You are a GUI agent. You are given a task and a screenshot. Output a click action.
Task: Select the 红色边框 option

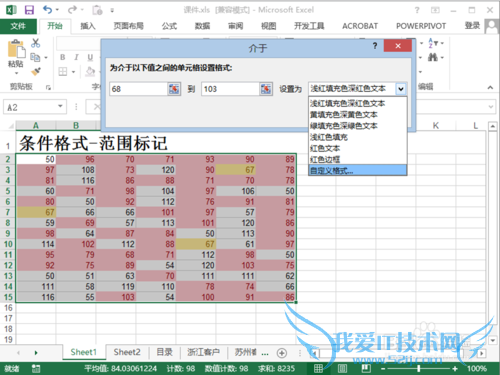click(358, 159)
